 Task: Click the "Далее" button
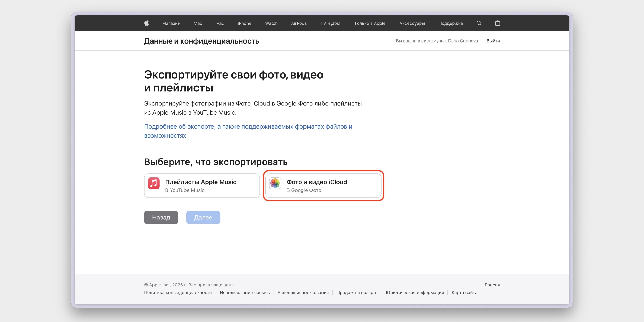203,217
